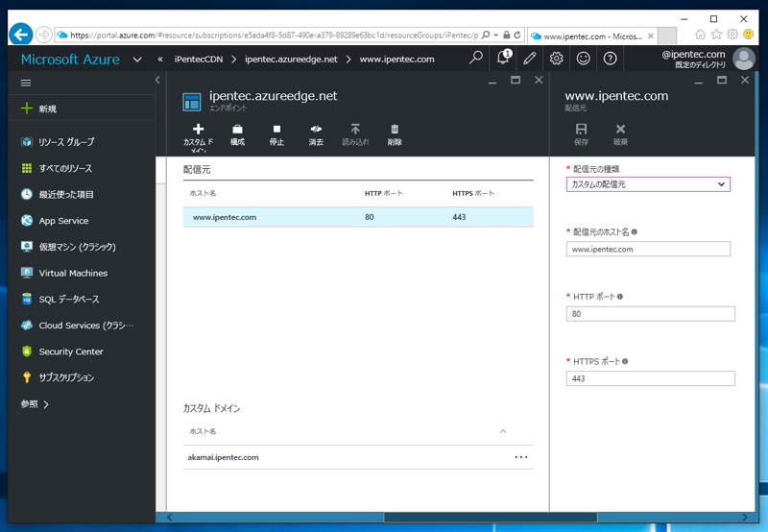
Task: Click the 消去 purge toolbar button
Action: pos(316,134)
